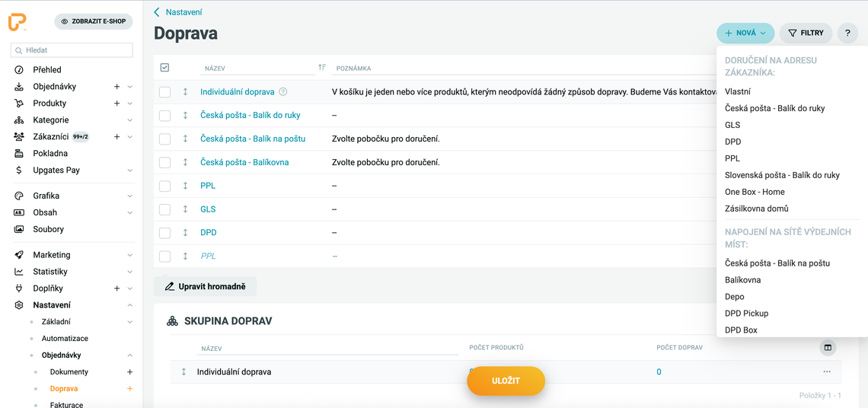The height and width of the screenshot is (408, 868).
Task: Select the DPD row checkbox
Action: [164, 233]
